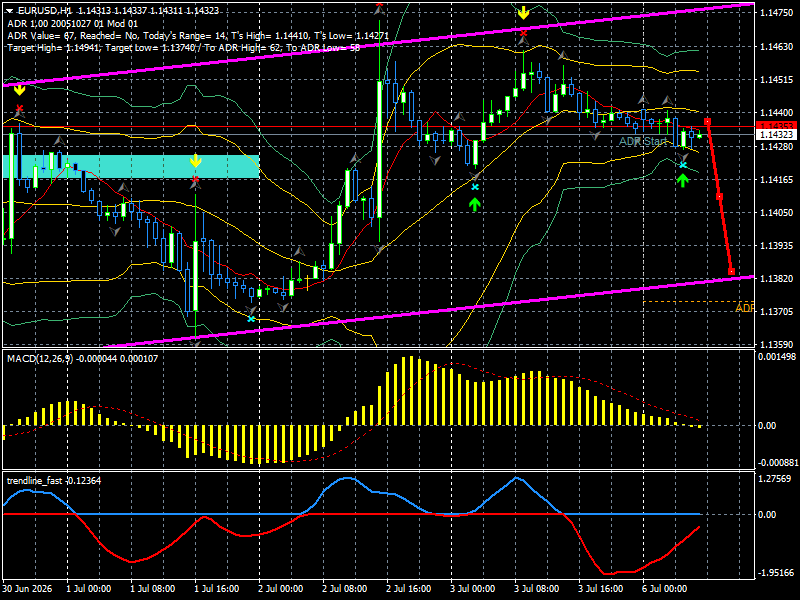
Task: Click red X marker under the upper channel's yellow arrow
Action: tap(524, 34)
